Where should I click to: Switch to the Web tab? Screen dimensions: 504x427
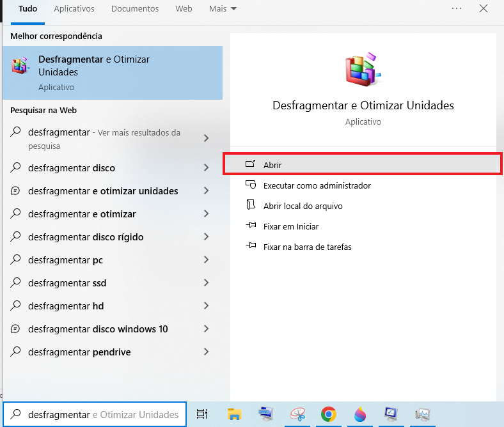click(x=184, y=9)
